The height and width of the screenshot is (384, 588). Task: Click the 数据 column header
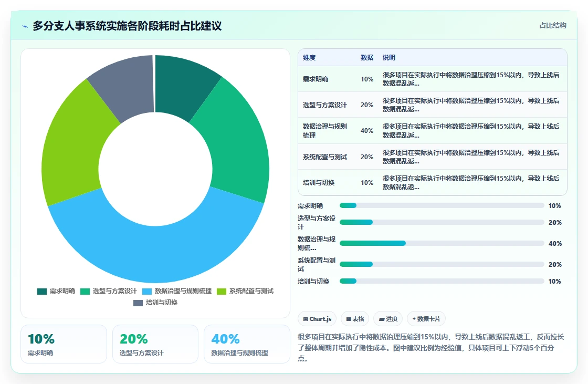click(367, 58)
